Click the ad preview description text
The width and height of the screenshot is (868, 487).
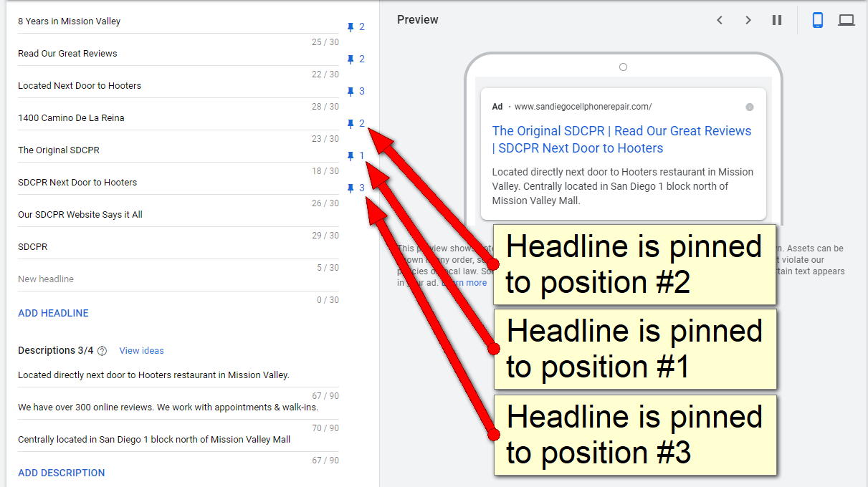coord(623,186)
